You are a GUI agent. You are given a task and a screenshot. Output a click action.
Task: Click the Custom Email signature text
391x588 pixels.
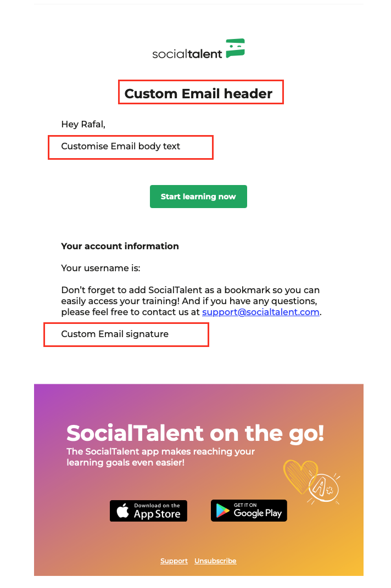(115, 334)
